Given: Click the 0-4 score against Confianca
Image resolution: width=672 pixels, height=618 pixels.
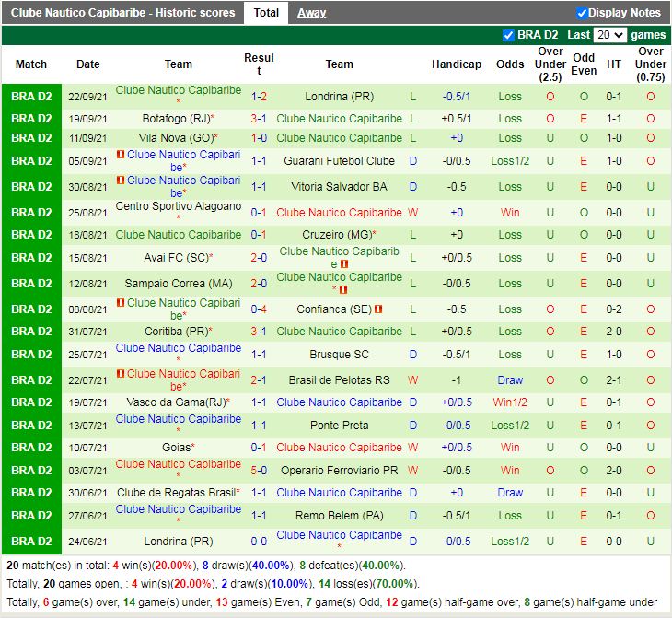Looking at the screenshot, I should point(259,309).
